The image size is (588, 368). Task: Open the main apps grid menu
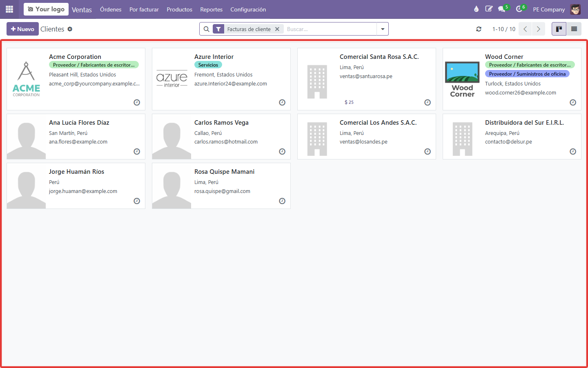click(x=9, y=9)
